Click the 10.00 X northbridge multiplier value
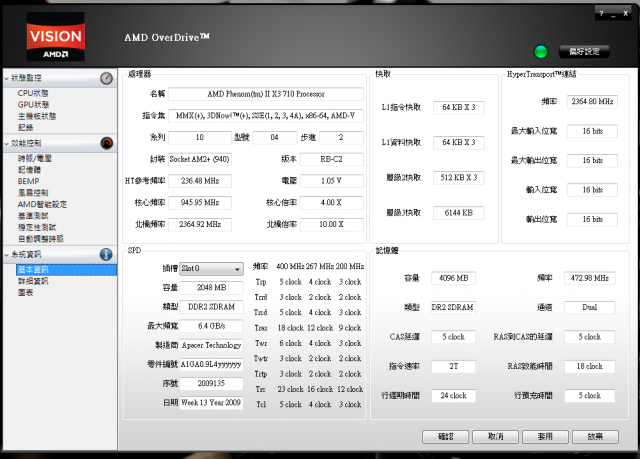The width and height of the screenshot is (640, 459). [331, 224]
